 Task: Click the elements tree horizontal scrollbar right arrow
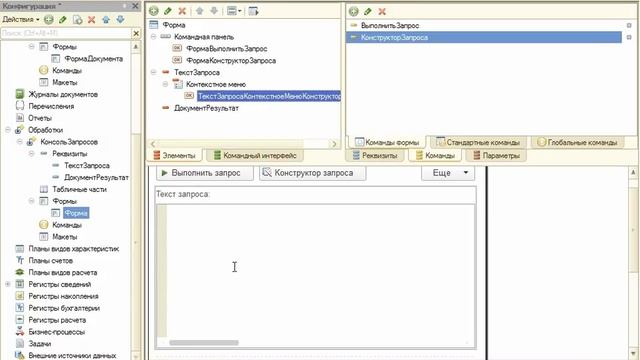[x=334, y=144]
